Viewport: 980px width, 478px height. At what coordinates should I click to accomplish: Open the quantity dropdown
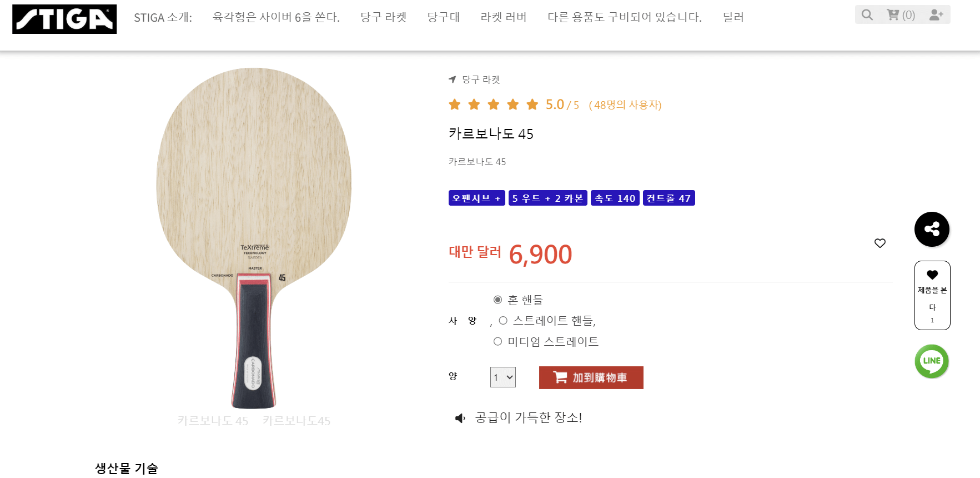pyautogui.click(x=502, y=377)
